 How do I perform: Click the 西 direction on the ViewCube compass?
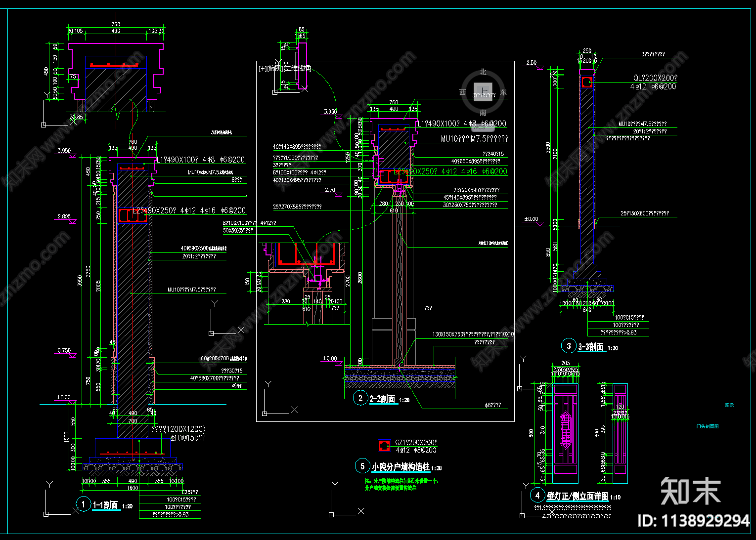tap(462, 92)
